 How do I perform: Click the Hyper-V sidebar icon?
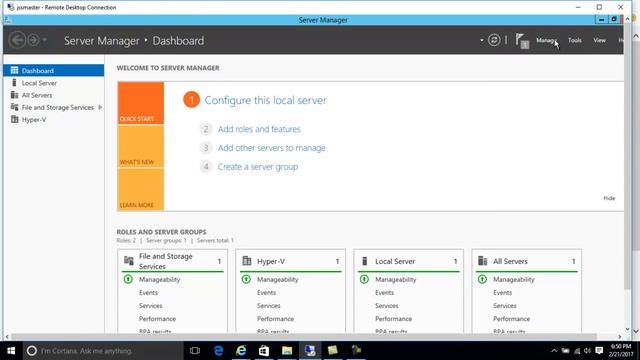[x=14, y=119]
